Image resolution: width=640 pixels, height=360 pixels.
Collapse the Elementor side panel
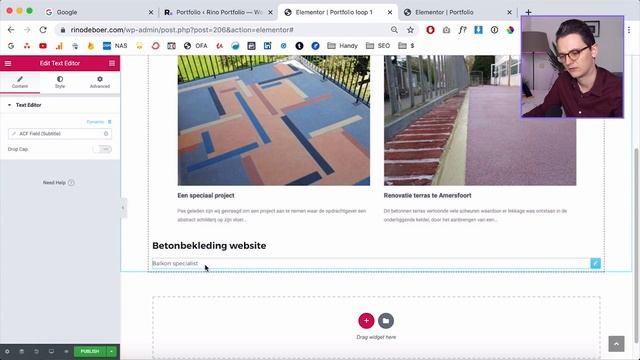(123, 208)
